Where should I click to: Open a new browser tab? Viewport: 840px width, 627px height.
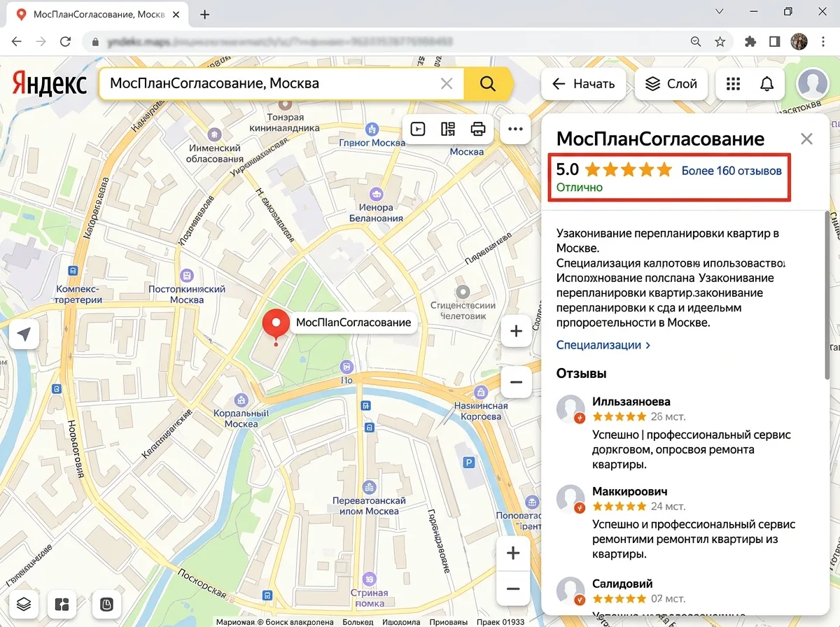(x=205, y=14)
